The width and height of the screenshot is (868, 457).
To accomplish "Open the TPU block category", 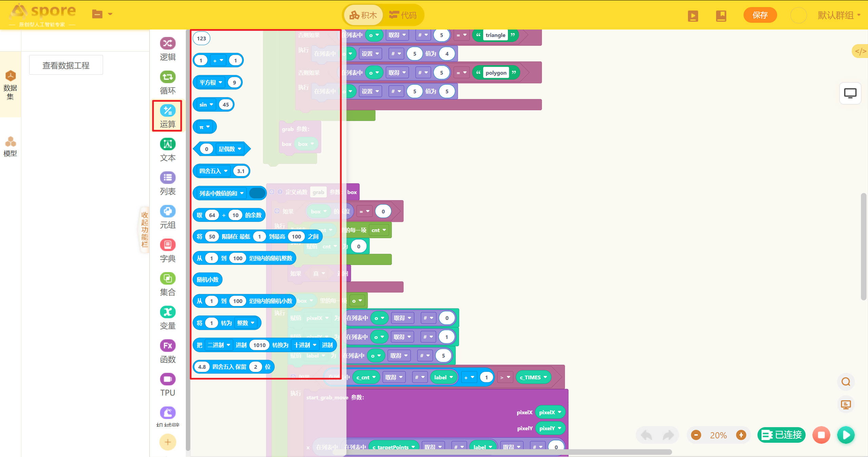I will coord(167,385).
